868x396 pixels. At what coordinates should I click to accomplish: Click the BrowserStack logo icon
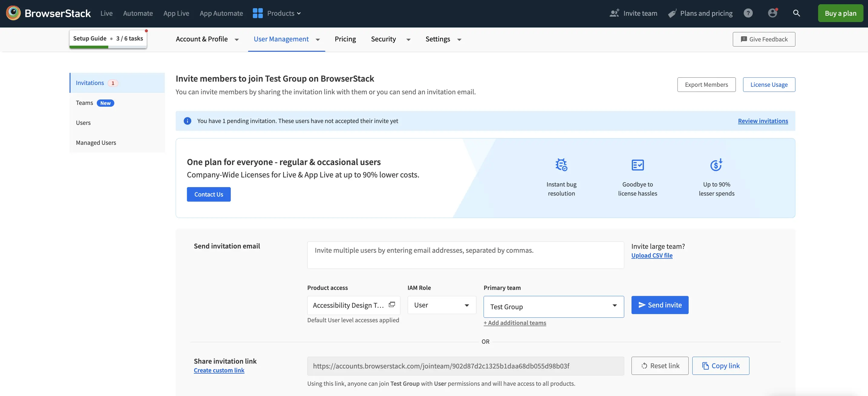(13, 13)
